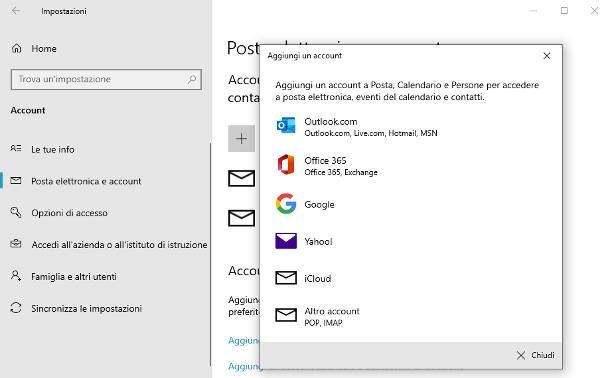Open 'Famiglia e altri utenti' settings
Viewport: 610px width, 378px height.
[x=74, y=276]
